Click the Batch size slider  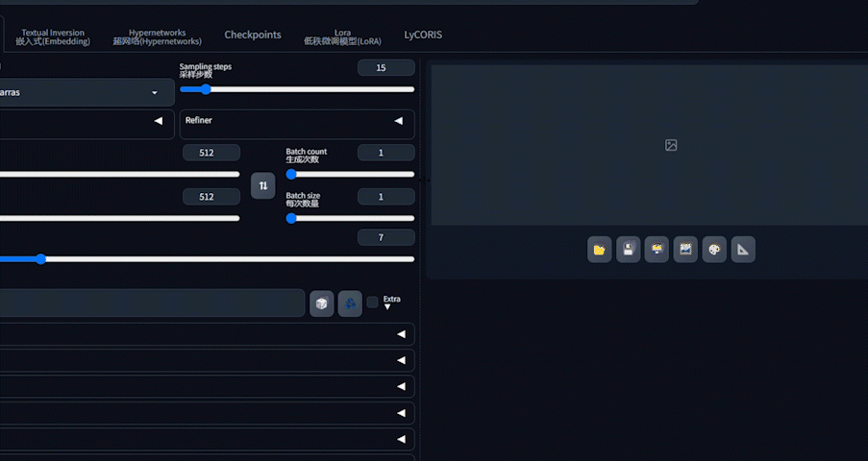pyautogui.click(x=350, y=218)
